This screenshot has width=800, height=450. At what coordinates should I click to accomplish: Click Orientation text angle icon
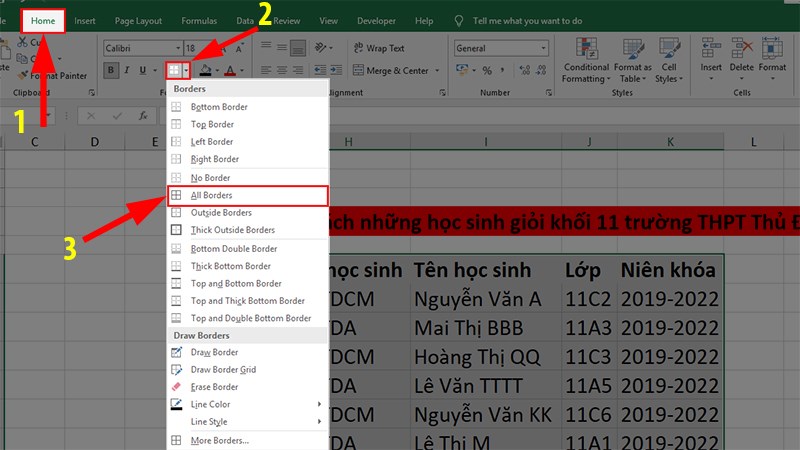coord(320,48)
